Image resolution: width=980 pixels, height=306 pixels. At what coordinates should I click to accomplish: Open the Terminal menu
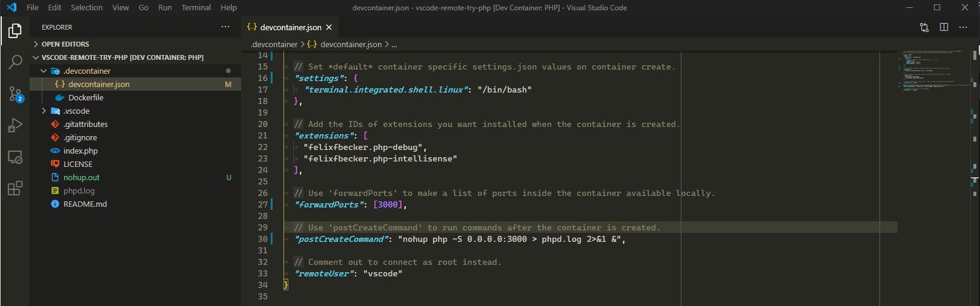click(x=196, y=7)
